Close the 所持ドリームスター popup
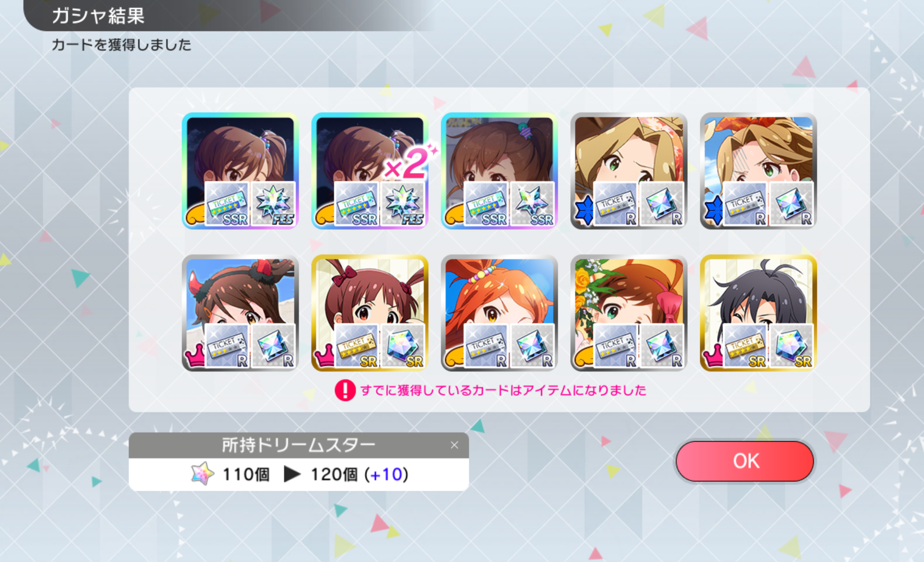 pos(454,445)
